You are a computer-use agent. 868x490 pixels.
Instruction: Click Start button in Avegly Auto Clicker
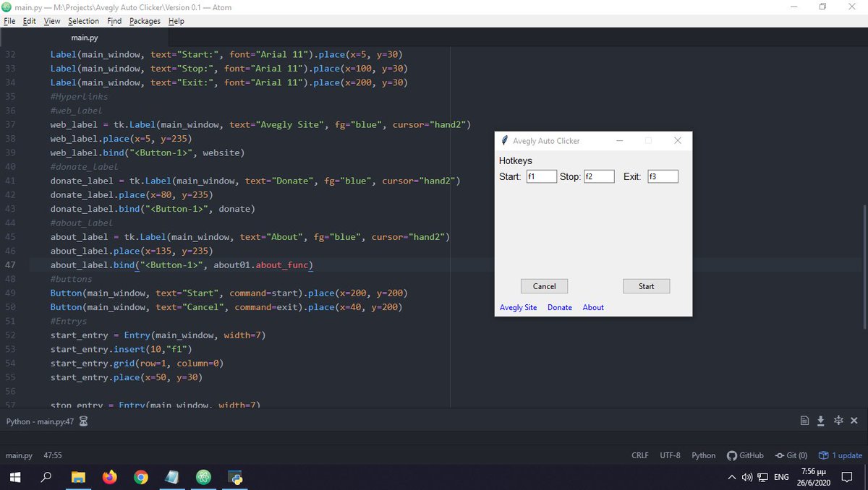coord(646,286)
